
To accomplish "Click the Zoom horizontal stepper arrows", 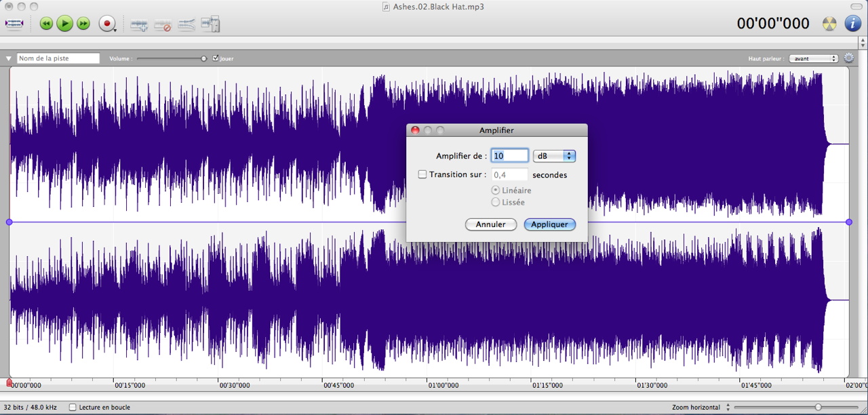I will [728, 408].
